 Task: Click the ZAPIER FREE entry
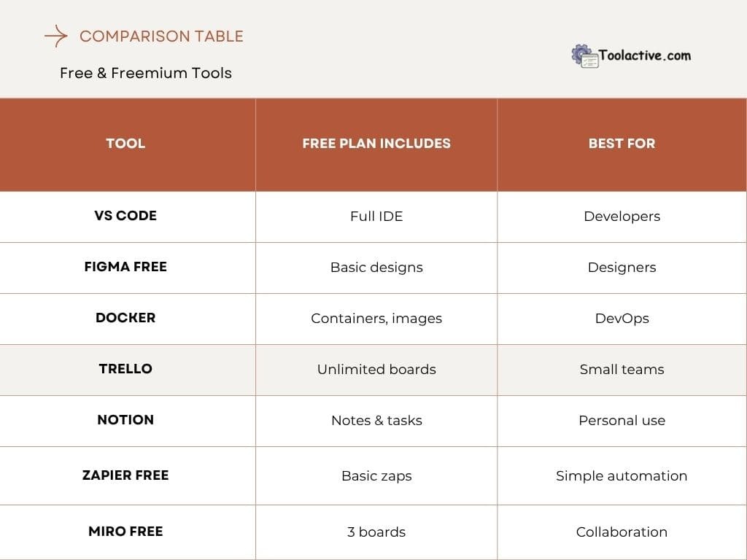(x=125, y=475)
